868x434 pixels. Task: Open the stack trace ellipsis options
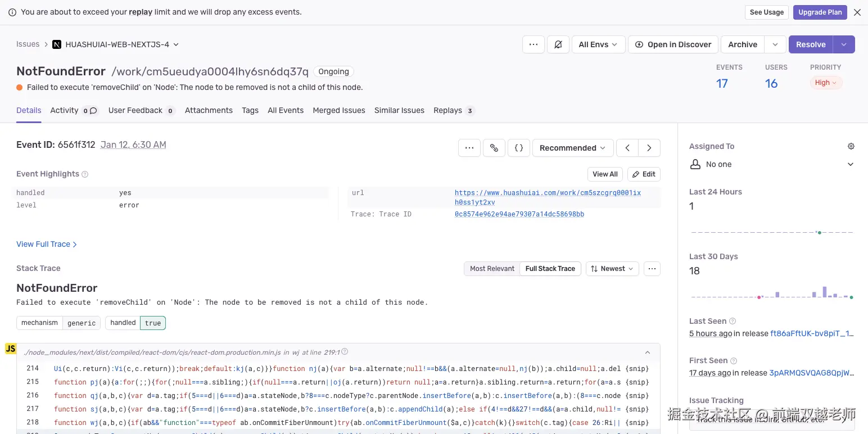[652, 269]
